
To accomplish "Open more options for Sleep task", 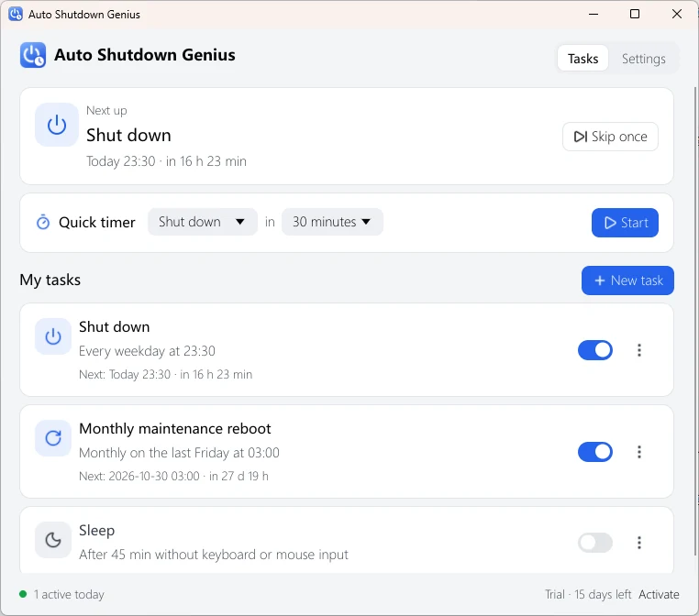I will click(638, 543).
